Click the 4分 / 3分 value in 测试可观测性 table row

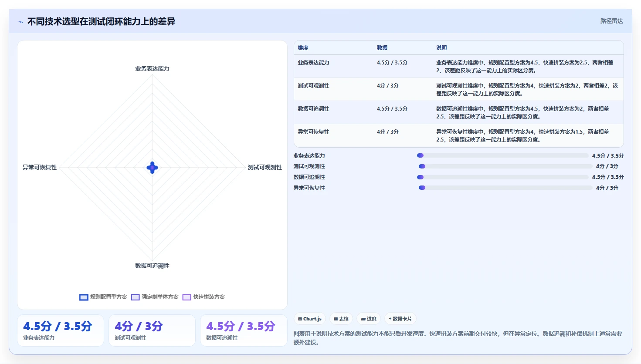click(x=388, y=86)
